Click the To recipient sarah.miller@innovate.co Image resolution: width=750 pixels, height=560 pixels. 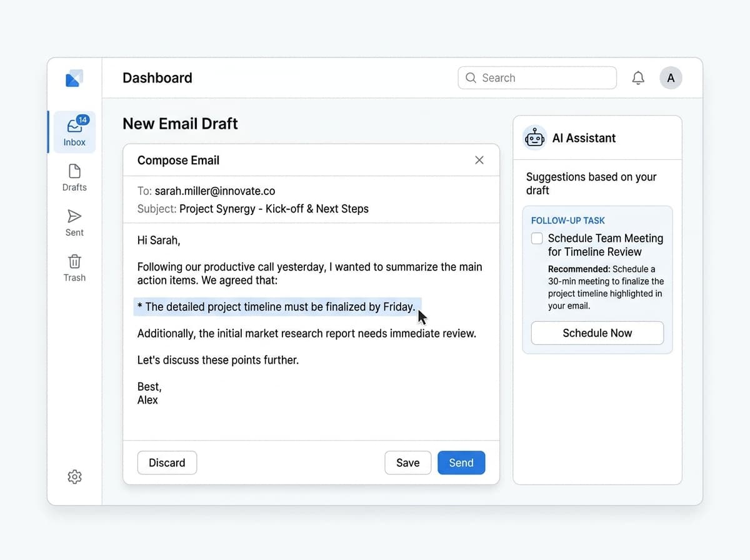(x=215, y=191)
